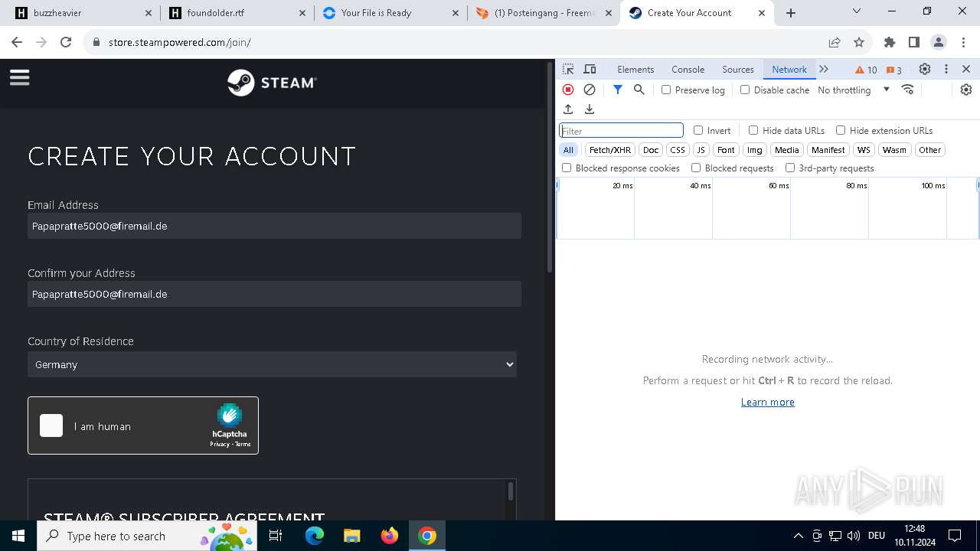Open hCaptcha Privacy link
980x551 pixels.
tap(219, 444)
